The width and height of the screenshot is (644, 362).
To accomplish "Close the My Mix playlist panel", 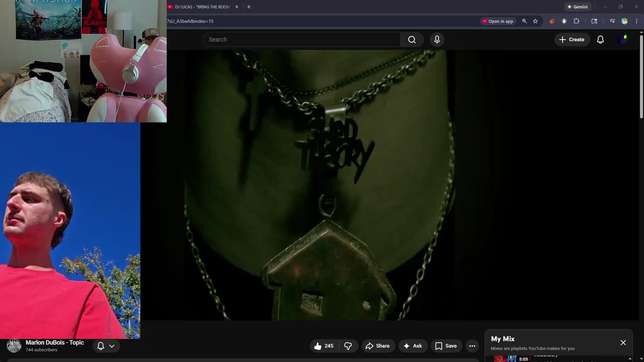I will pyautogui.click(x=623, y=343).
